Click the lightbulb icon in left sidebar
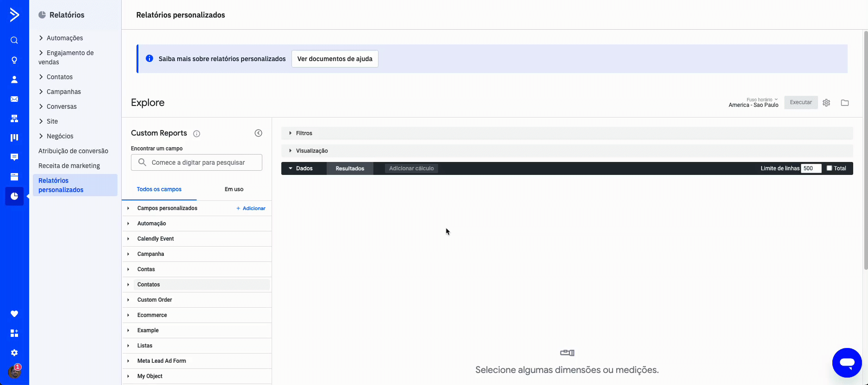868x385 pixels. tap(14, 60)
